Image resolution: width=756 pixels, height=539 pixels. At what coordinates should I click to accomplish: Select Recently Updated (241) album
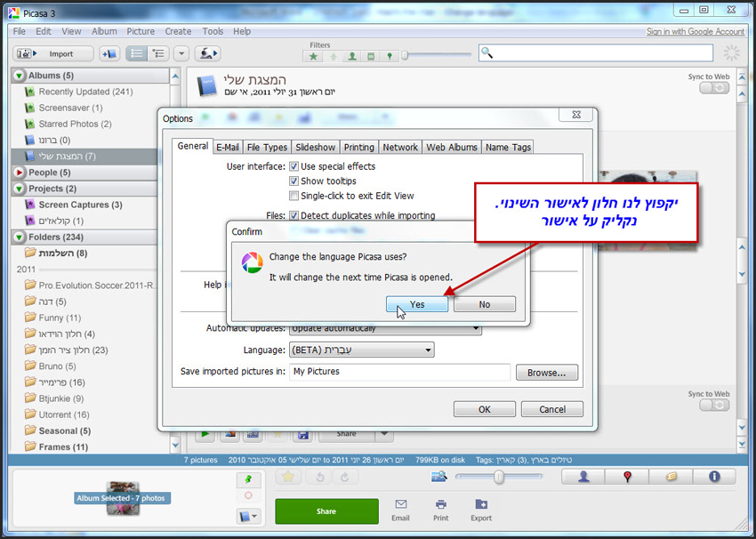click(x=85, y=92)
